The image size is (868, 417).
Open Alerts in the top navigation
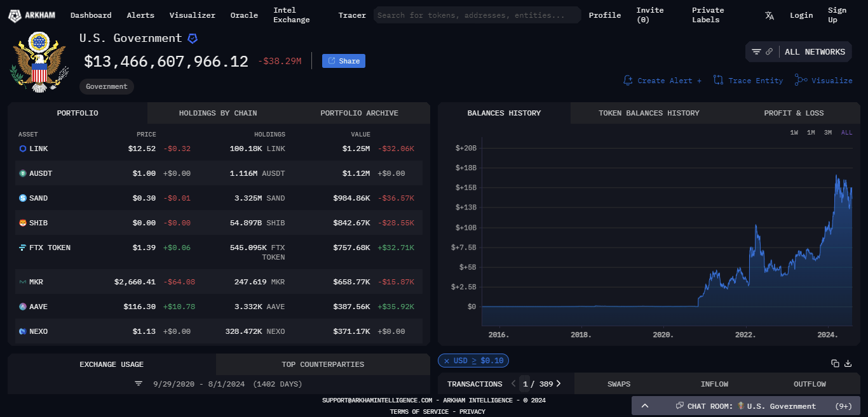pos(140,15)
